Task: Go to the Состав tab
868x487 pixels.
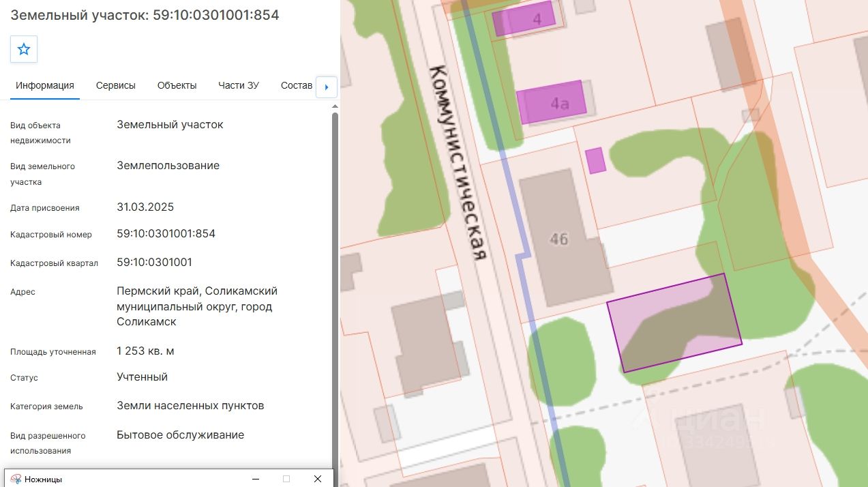Action: [x=297, y=86]
